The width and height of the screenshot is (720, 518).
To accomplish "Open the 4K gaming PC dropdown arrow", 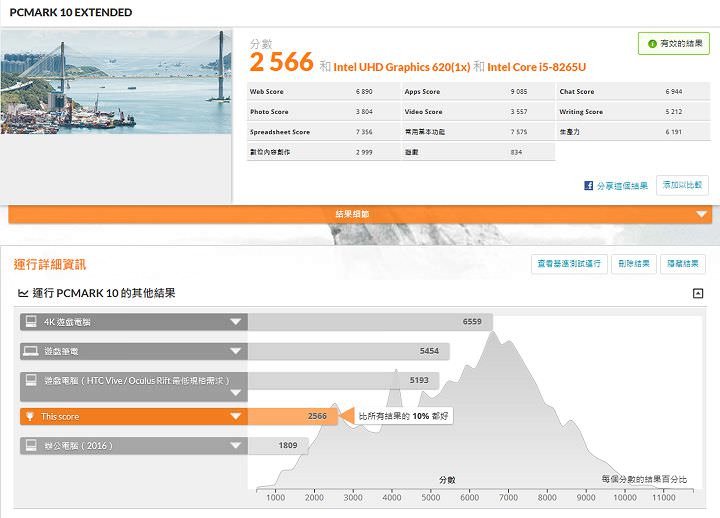I will tap(236, 322).
